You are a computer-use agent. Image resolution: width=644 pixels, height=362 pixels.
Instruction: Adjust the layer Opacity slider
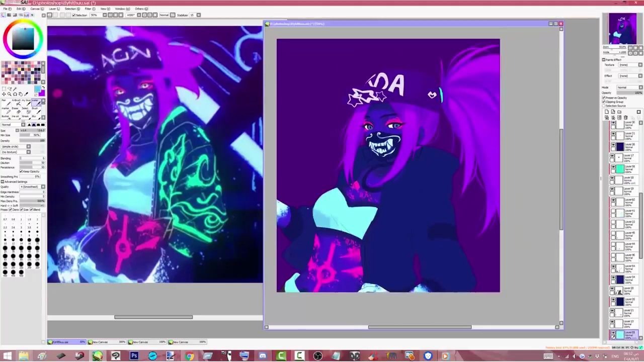pos(629,93)
